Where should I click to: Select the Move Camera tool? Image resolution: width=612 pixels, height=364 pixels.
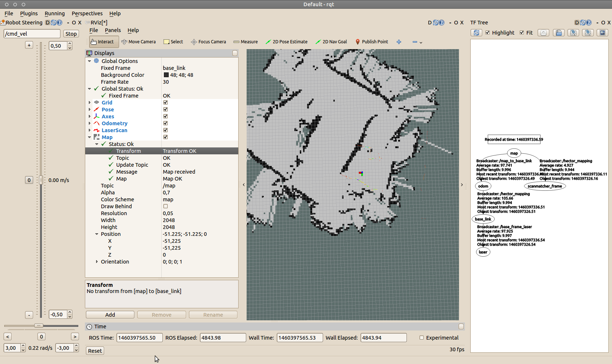138,42
